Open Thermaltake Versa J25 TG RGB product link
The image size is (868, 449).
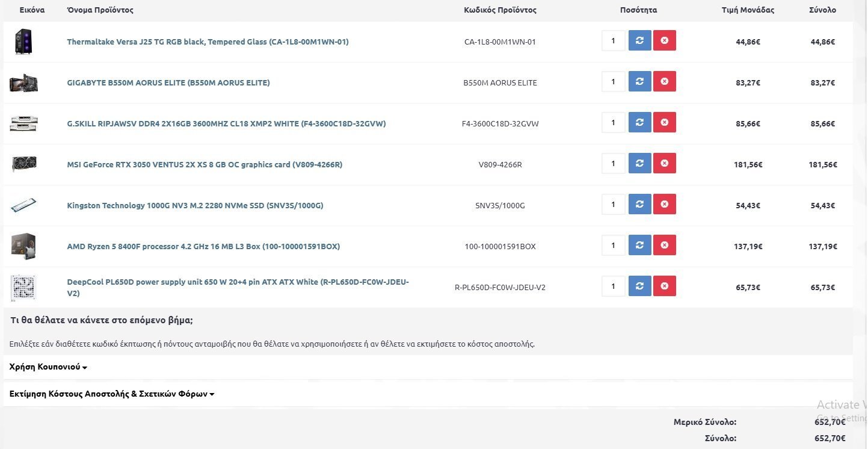pyautogui.click(x=208, y=42)
